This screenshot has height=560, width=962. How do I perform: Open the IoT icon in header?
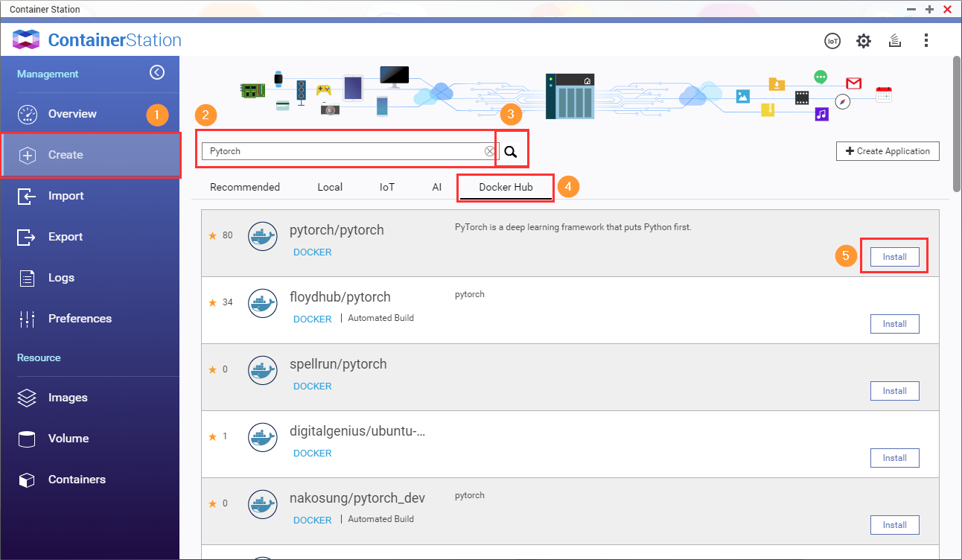tap(832, 41)
